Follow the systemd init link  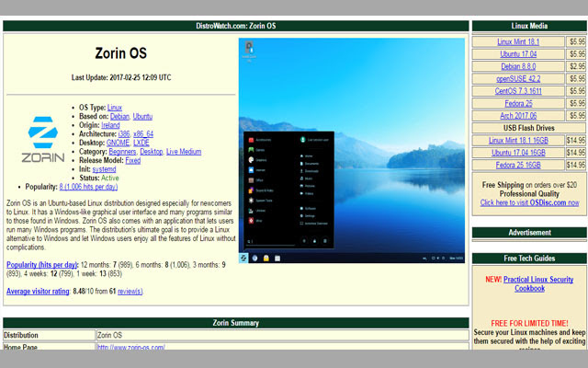click(x=104, y=169)
